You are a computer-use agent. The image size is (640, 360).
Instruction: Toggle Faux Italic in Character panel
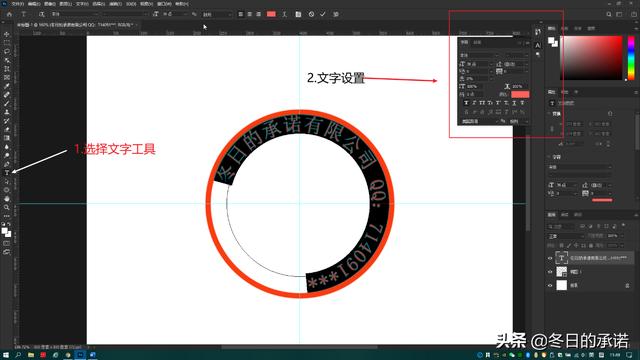[474, 103]
